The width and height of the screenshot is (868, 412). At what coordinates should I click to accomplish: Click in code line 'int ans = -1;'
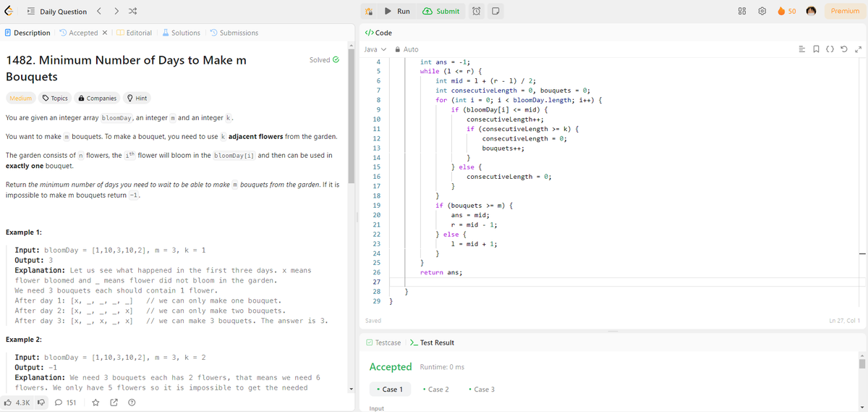[446, 62]
